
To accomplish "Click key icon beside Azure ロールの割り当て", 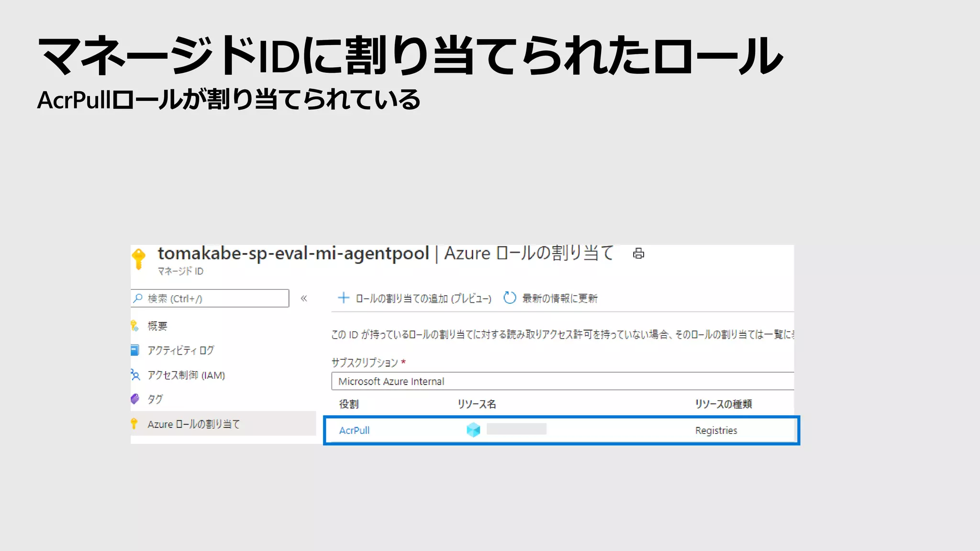I will point(134,423).
